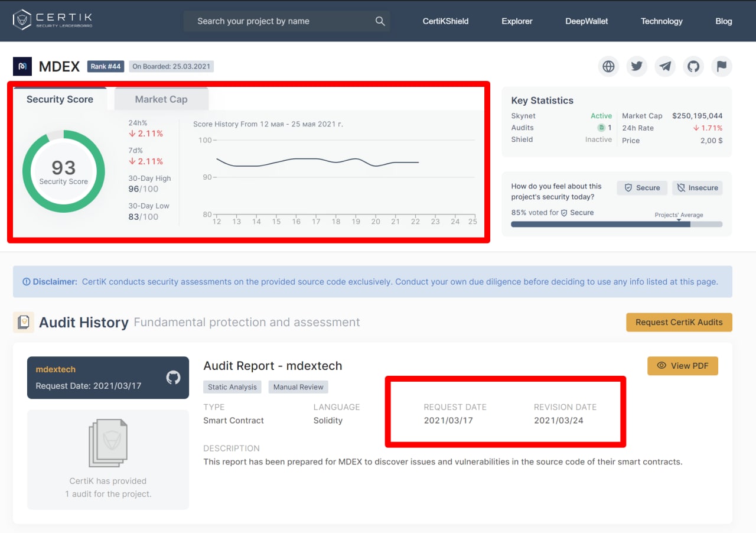The image size is (756, 533).
Task: Click the MDEX project logo
Action: click(x=22, y=66)
